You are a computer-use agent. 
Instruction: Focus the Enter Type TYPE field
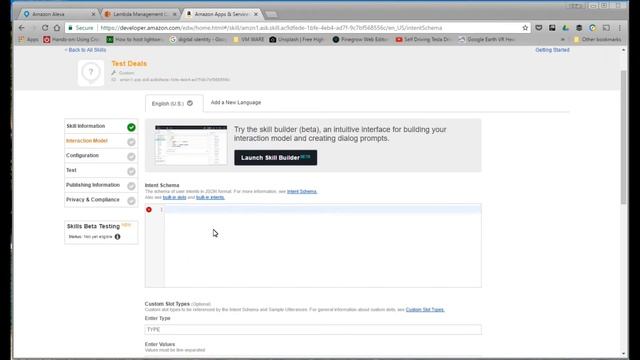click(x=313, y=329)
